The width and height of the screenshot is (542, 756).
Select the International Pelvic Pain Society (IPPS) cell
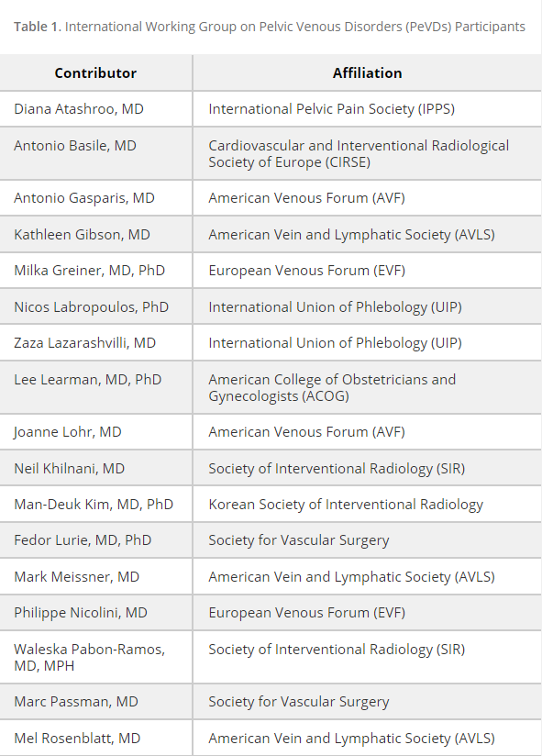(367, 109)
